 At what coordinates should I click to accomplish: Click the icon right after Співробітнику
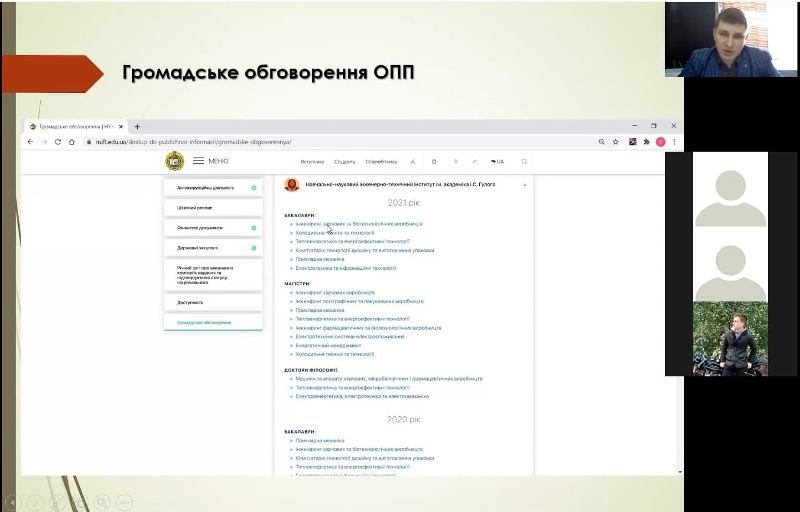coord(413,162)
